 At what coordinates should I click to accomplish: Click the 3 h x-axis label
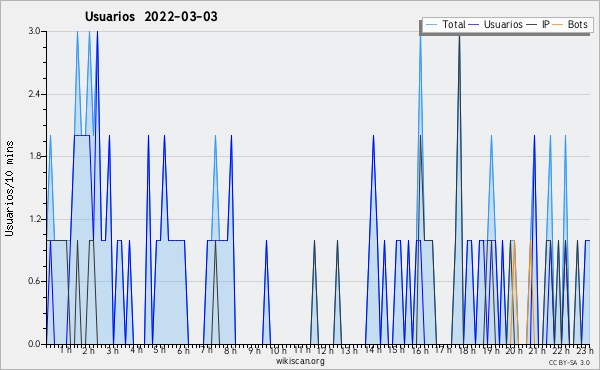(x=112, y=351)
